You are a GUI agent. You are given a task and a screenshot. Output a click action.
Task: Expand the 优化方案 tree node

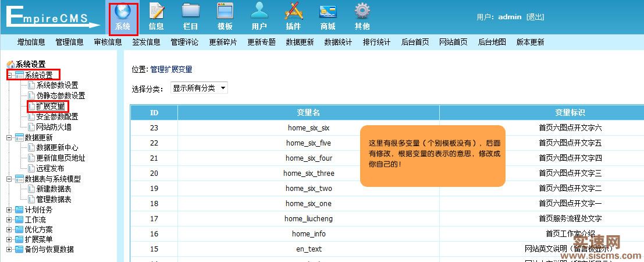[x=9, y=229]
